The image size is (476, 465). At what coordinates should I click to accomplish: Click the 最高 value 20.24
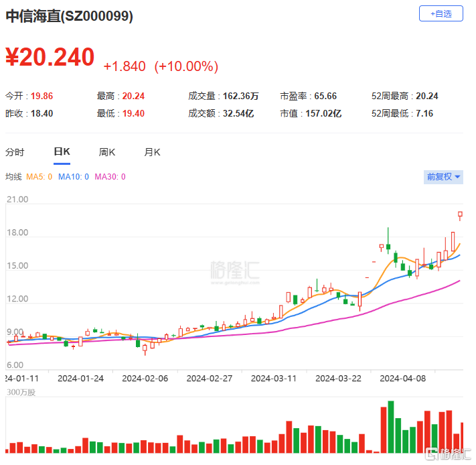(x=133, y=96)
